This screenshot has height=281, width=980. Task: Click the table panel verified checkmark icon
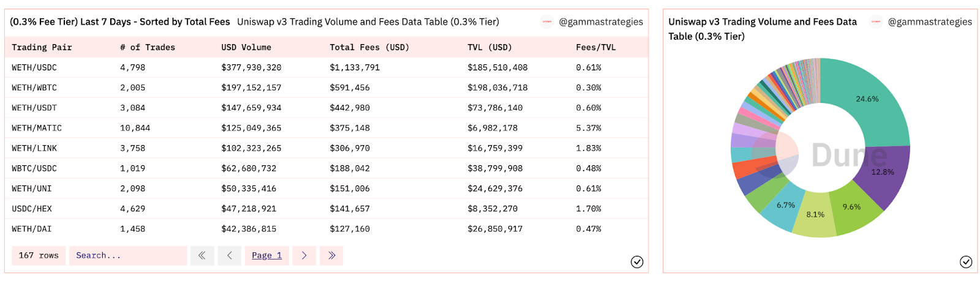[x=637, y=262]
